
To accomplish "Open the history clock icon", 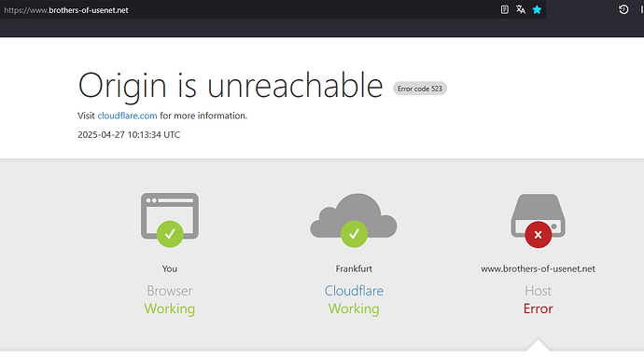I will pos(623,9).
